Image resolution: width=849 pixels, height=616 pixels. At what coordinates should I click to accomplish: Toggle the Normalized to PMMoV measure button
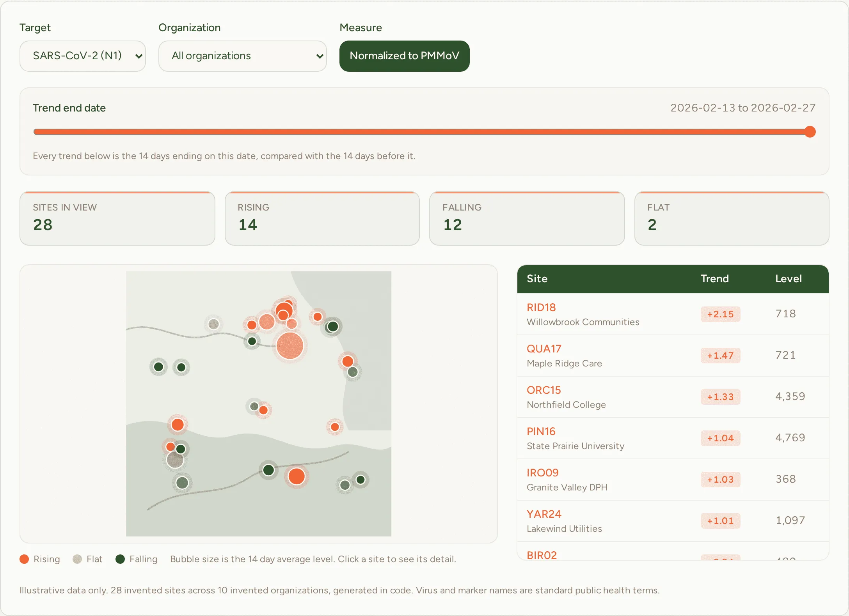(404, 56)
